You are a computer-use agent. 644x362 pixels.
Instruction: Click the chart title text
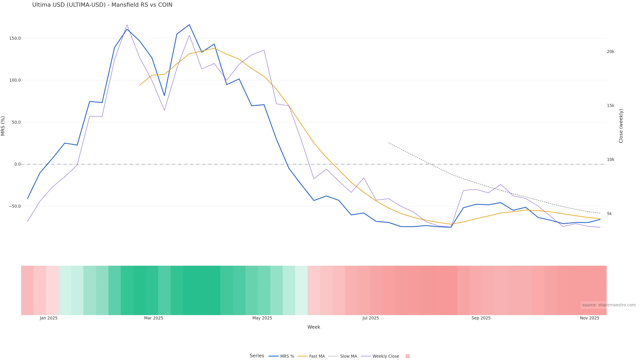click(x=102, y=5)
